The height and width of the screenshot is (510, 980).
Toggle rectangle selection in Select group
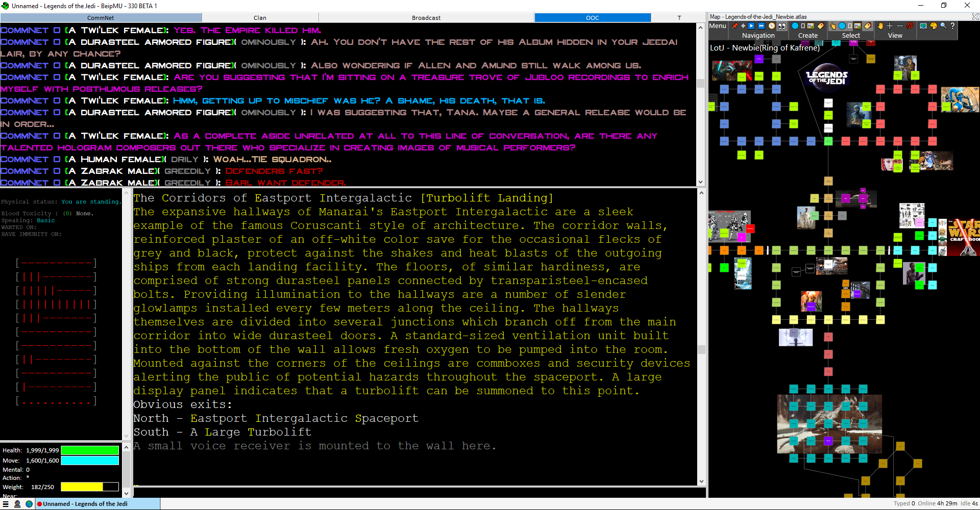(x=850, y=26)
